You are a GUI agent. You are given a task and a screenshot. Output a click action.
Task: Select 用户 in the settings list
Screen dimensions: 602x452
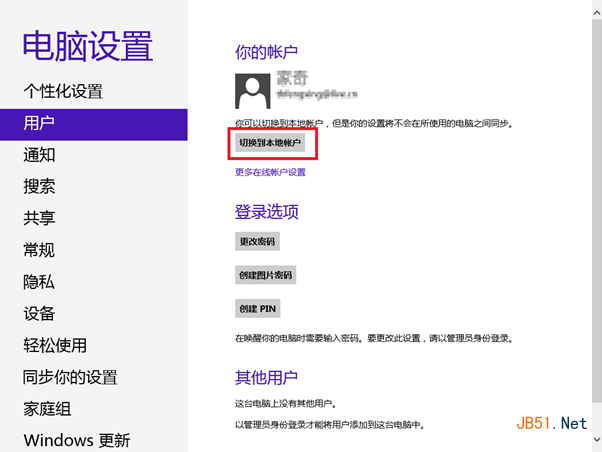(94, 124)
